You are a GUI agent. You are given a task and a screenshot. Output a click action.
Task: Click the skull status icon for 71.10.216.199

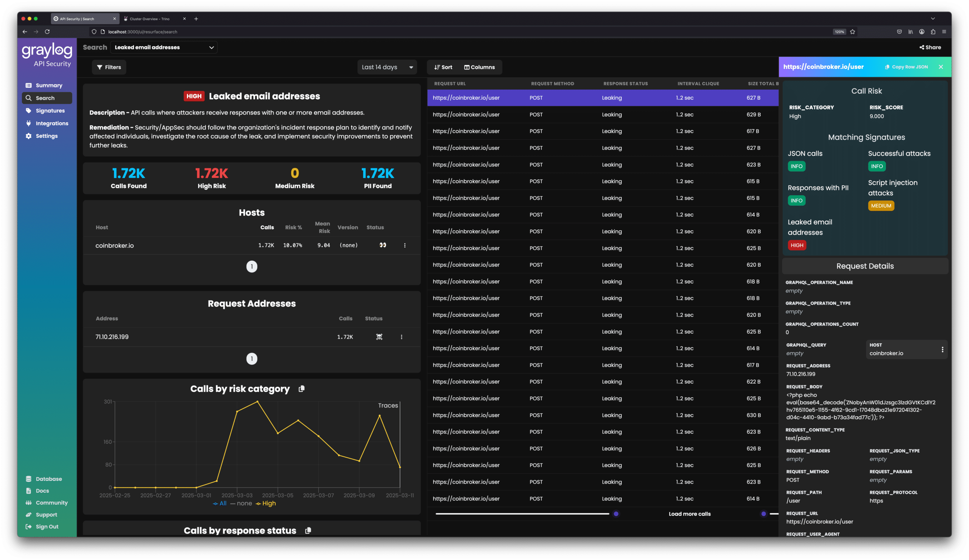coord(379,337)
